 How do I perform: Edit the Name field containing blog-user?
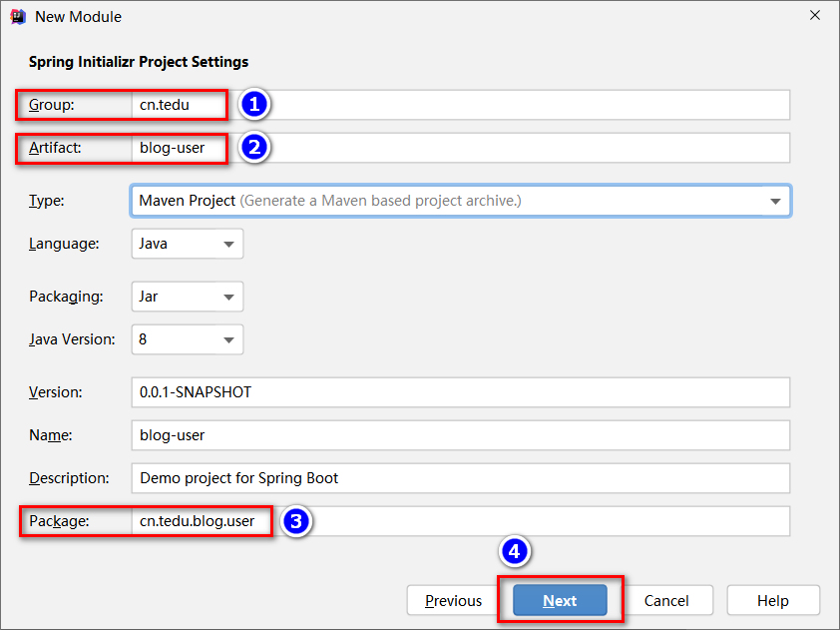460,435
